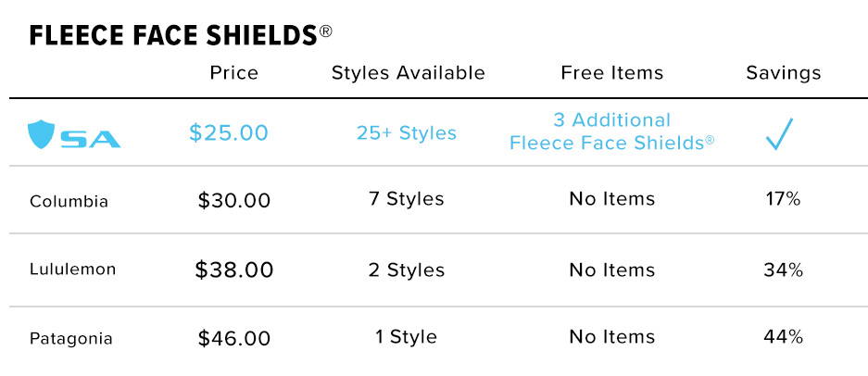Select the Styles Available column header

point(409,73)
